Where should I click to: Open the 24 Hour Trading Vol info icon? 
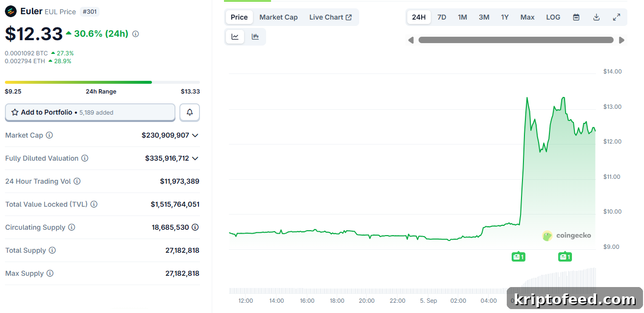(x=77, y=181)
